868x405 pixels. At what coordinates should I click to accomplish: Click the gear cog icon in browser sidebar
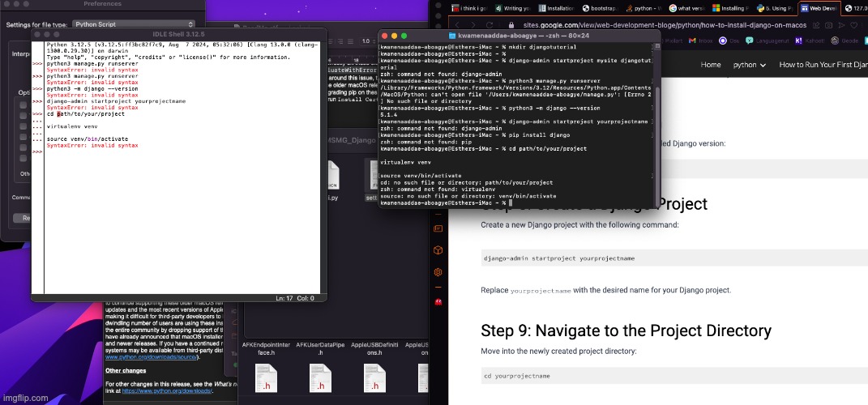point(438,271)
